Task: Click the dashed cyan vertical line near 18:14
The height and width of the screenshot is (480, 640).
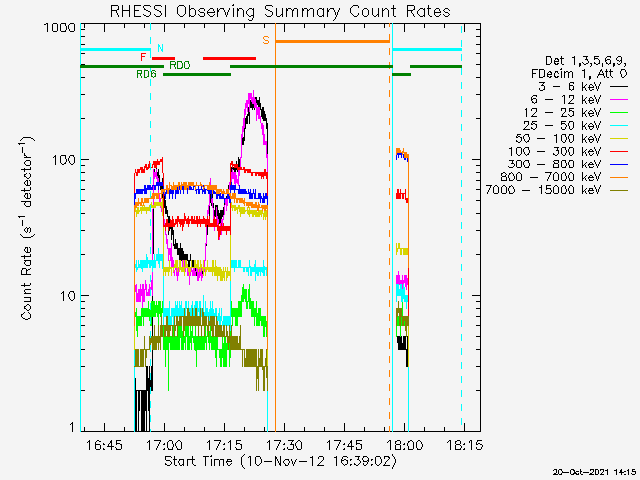Action: click(x=462, y=227)
